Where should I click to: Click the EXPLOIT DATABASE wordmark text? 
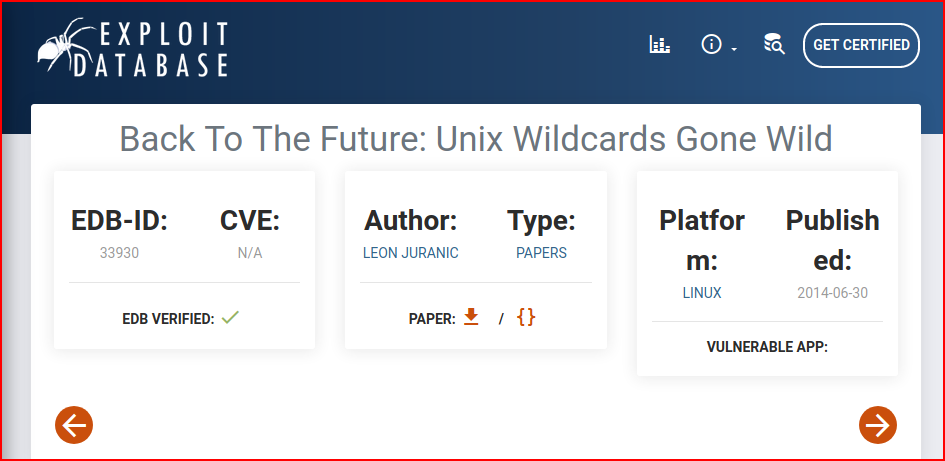[x=151, y=49]
